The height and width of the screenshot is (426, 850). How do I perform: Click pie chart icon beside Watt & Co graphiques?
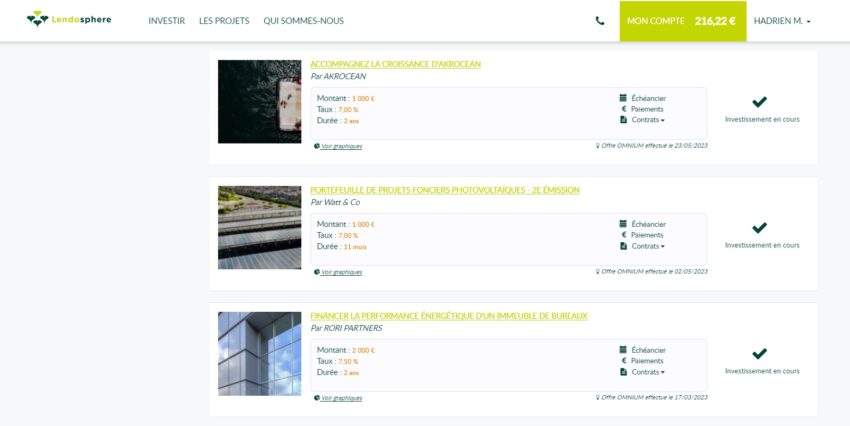(x=317, y=272)
